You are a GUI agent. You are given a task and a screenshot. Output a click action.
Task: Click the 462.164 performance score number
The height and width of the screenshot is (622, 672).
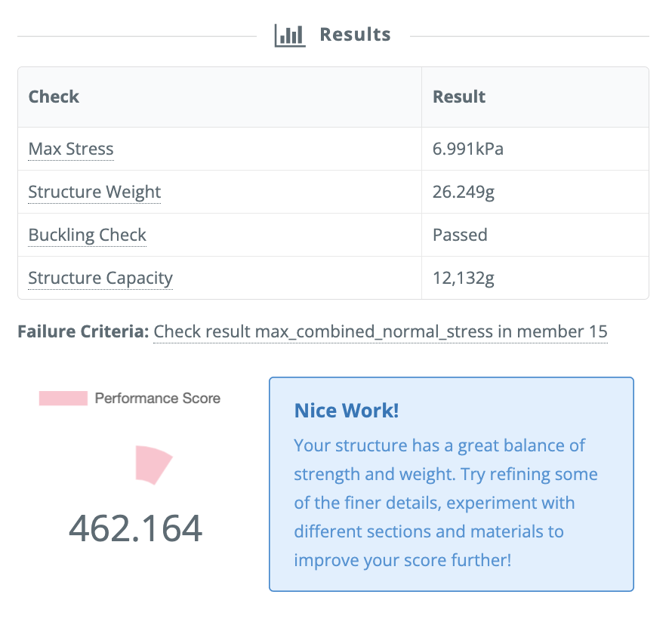(136, 528)
